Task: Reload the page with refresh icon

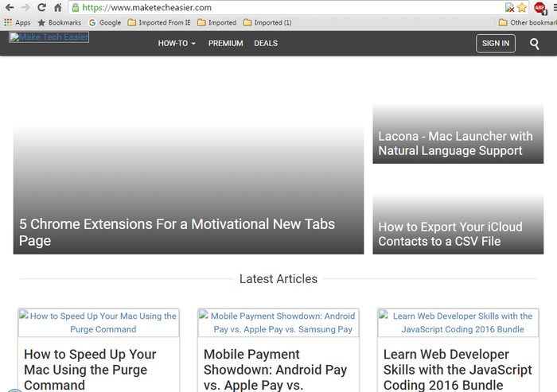Action: (41, 7)
